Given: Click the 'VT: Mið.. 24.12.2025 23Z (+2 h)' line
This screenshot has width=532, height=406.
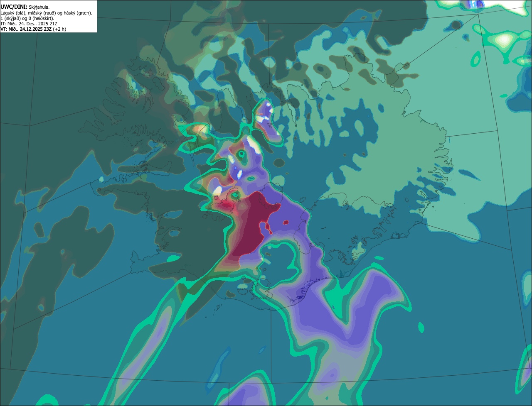Looking at the screenshot, I should click(x=33, y=29).
